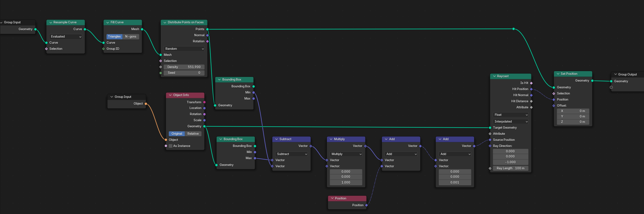
Task: Select the Multiply node header
Action: tap(346, 139)
